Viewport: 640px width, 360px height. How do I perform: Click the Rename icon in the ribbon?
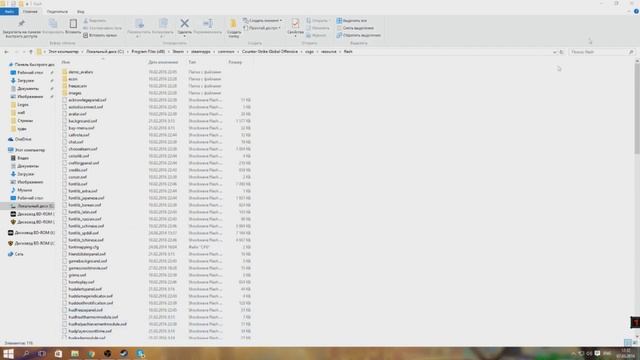[x=208, y=23]
